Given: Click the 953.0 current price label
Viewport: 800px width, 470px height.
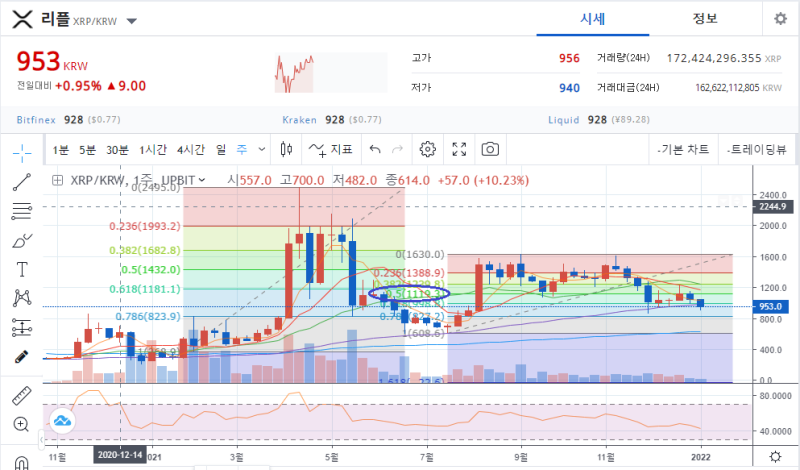Looking at the screenshot, I should pyautogui.click(x=770, y=306).
